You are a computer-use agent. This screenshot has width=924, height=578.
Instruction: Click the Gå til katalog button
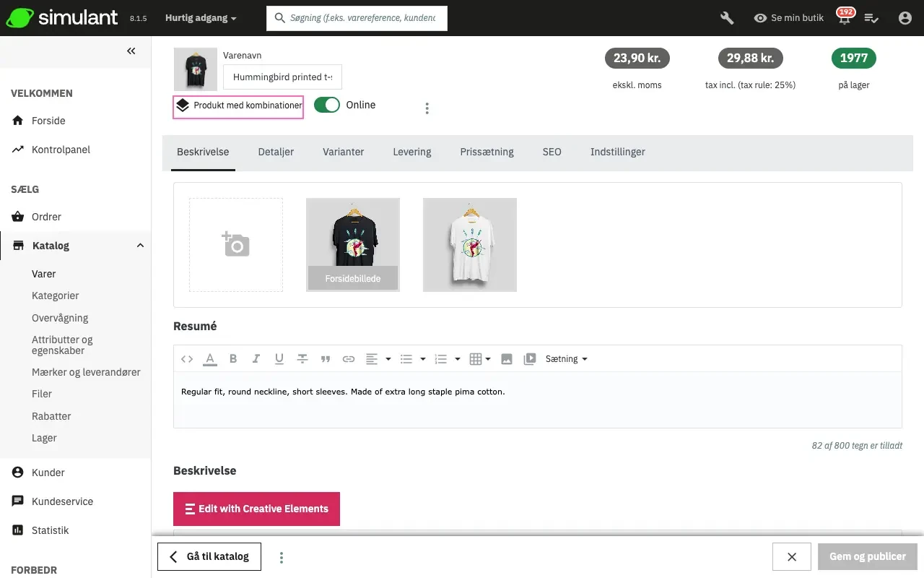[x=209, y=556]
